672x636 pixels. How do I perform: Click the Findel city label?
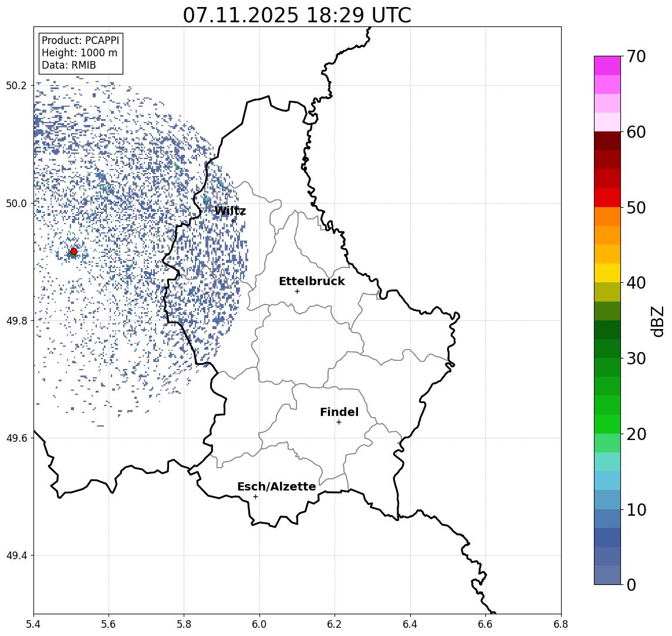pyautogui.click(x=339, y=412)
